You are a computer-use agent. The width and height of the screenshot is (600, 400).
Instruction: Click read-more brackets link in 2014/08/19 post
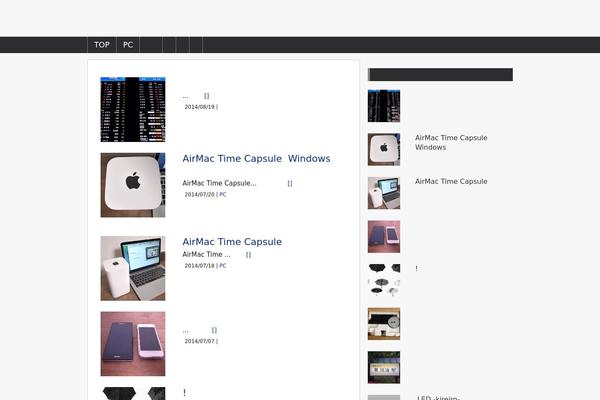[207, 96]
